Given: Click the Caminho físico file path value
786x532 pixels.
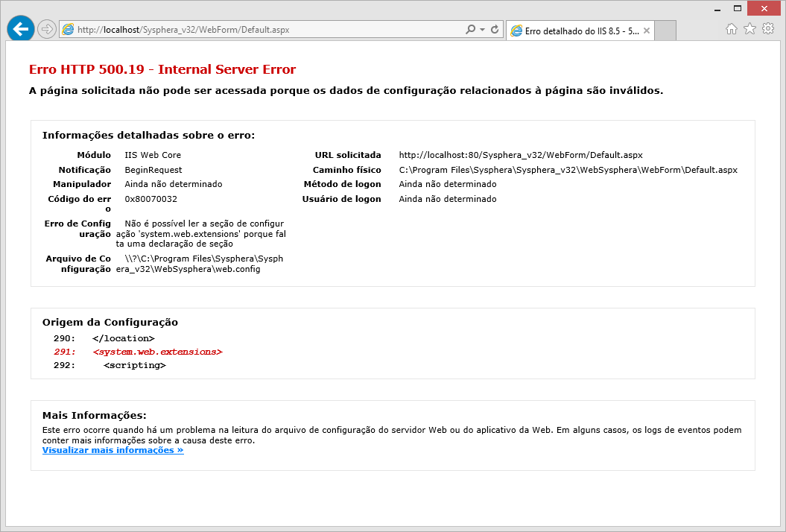Looking at the screenshot, I should [x=568, y=170].
